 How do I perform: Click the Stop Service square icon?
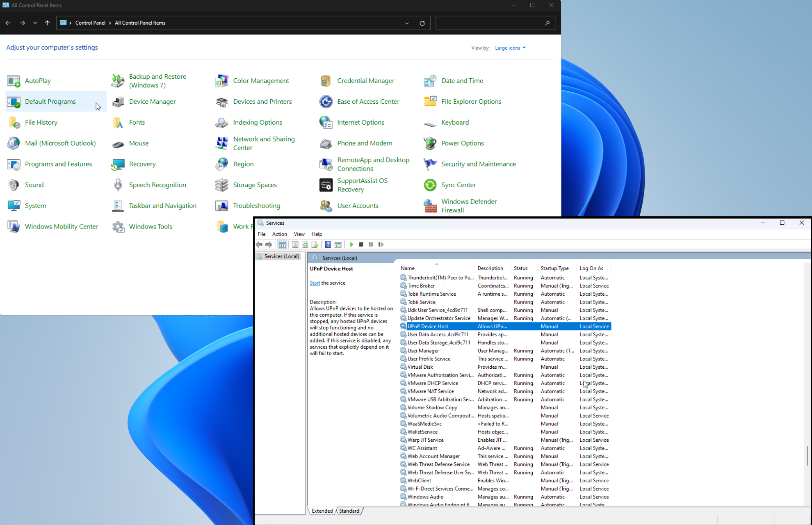361,244
